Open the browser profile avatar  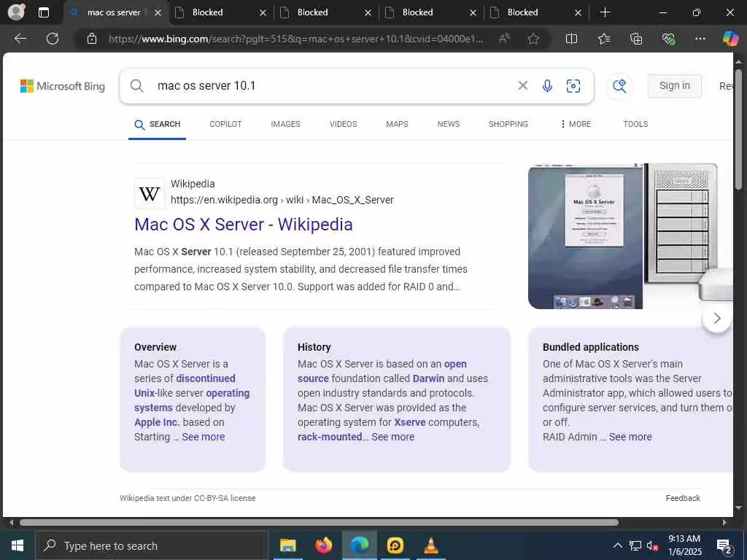tap(16, 12)
